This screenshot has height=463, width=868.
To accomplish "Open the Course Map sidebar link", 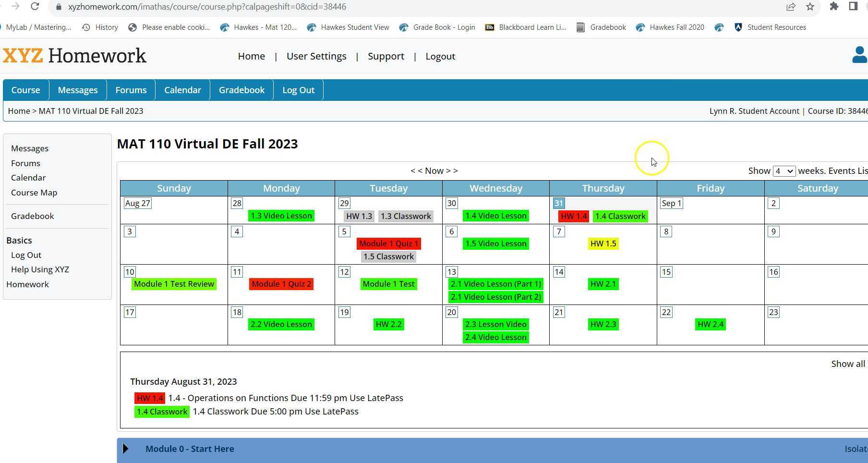I will tap(34, 192).
